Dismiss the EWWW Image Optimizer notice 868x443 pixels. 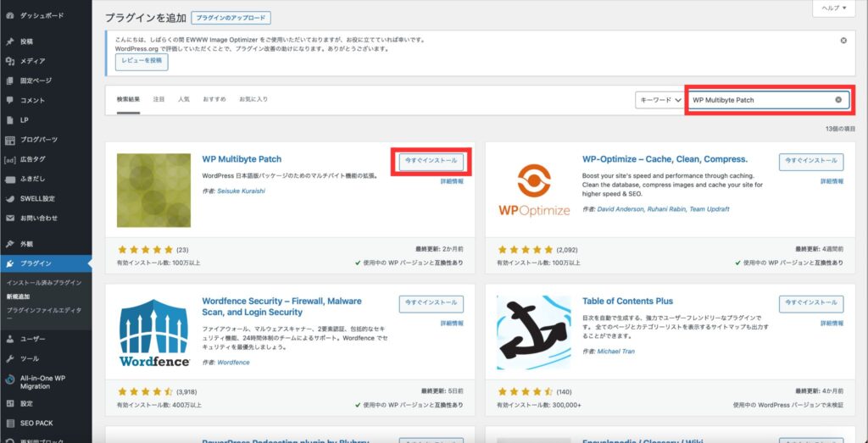pos(843,41)
